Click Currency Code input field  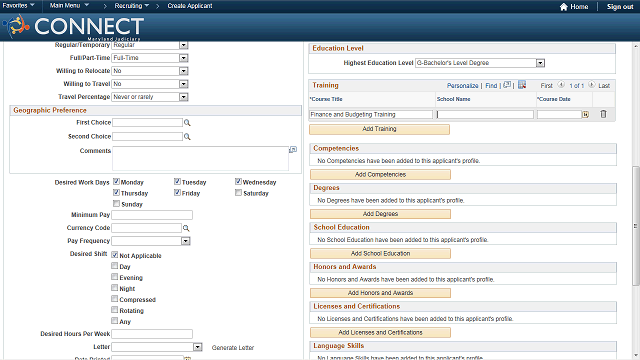point(147,228)
